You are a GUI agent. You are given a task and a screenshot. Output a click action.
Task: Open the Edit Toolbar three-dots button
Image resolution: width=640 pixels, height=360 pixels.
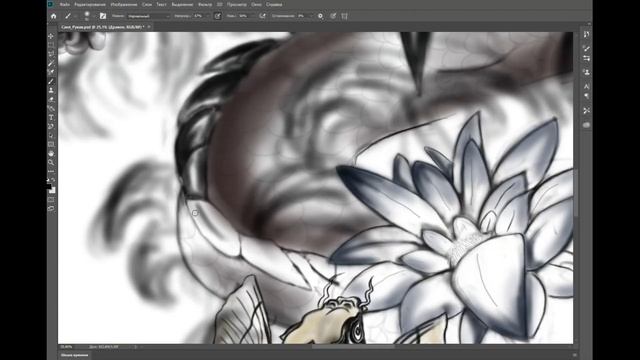coord(51,171)
